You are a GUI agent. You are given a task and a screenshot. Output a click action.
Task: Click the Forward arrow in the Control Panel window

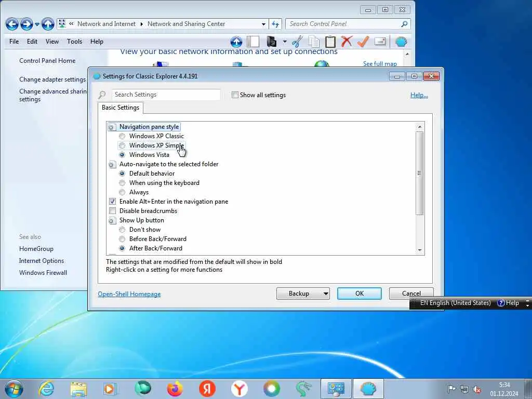pos(27,24)
